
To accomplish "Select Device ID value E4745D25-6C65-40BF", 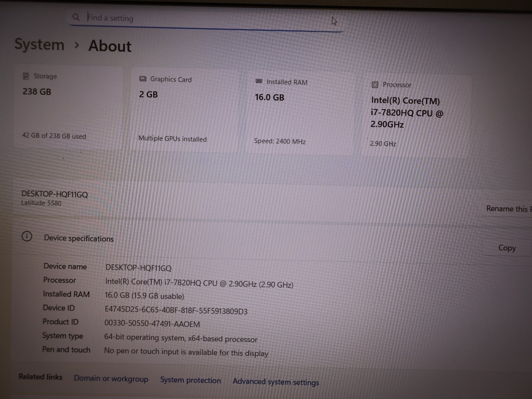I will coord(176,310).
